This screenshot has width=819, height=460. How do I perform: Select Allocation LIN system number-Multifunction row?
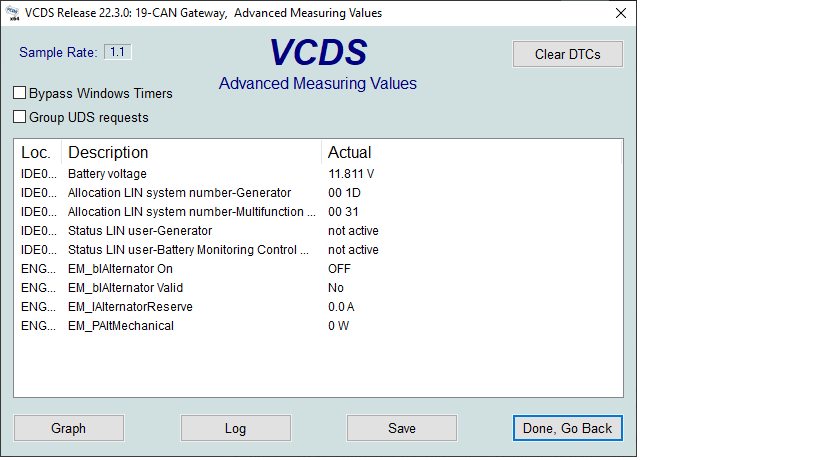pos(318,212)
